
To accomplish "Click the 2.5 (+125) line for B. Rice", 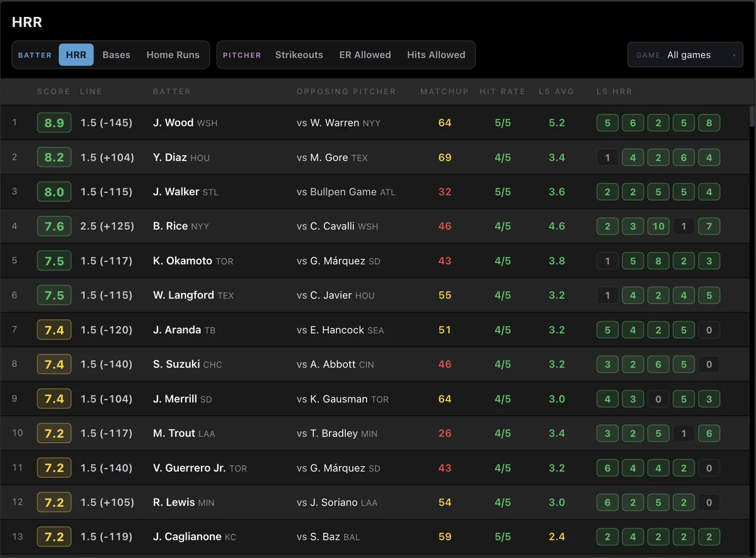I will click(x=107, y=226).
